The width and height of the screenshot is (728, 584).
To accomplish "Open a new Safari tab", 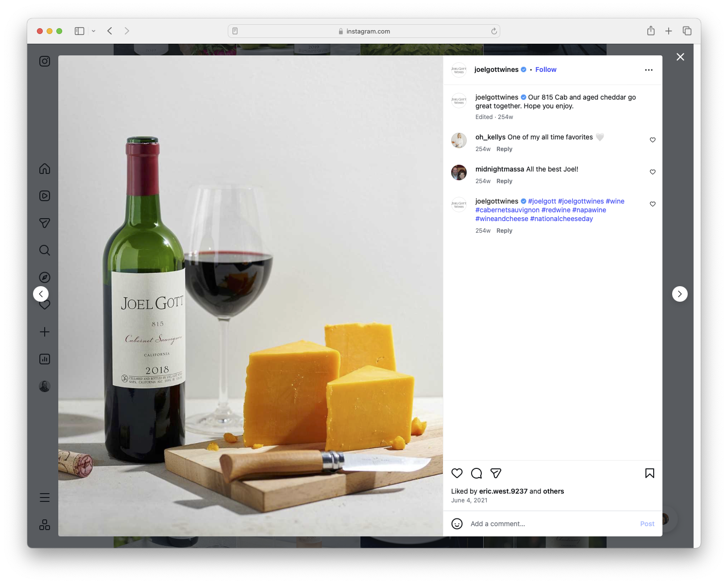I will [x=669, y=31].
